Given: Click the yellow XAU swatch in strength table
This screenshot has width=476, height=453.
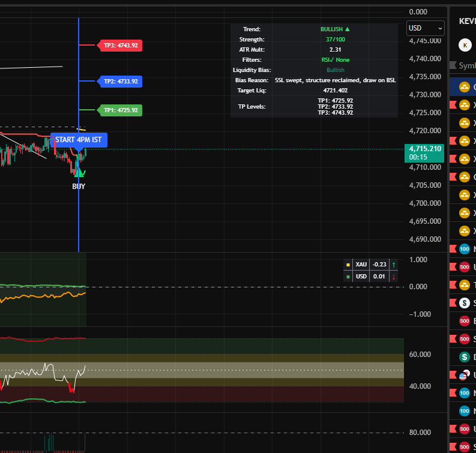Looking at the screenshot, I should [x=346, y=264].
